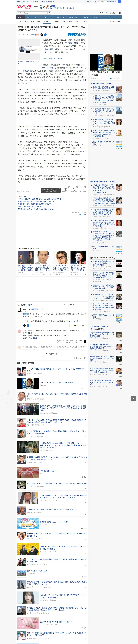Image resolution: width=138 pixels, height=644 pixels.
Task: Open the 国際 category tab
Action: [x=32, y=21]
